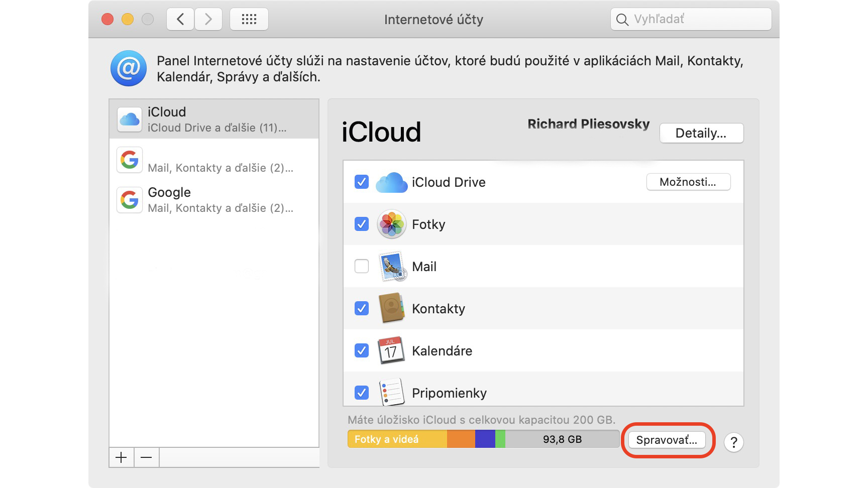Show all preferences grid icon
Screen dimensions: 868x488
coord(249,20)
